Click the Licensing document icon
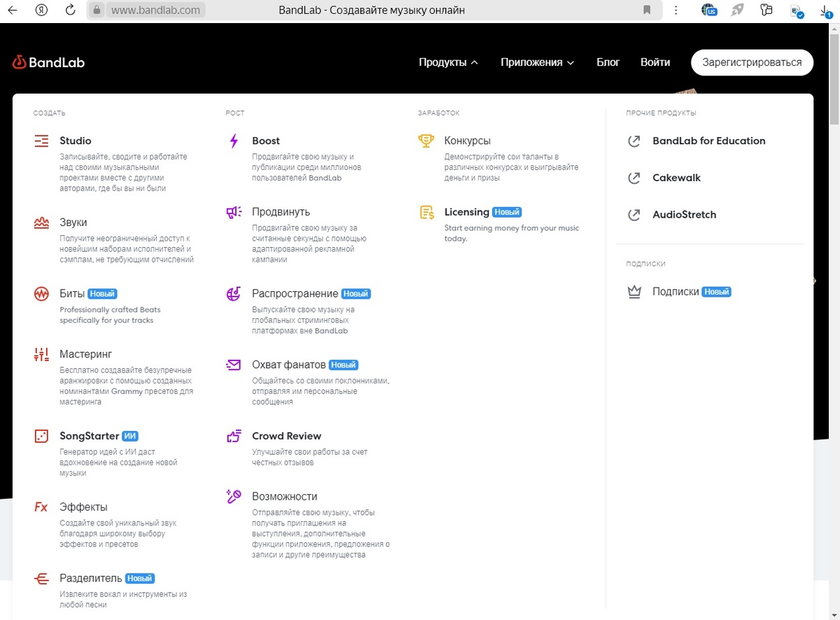The height and width of the screenshot is (620, 840). (x=426, y=213)
